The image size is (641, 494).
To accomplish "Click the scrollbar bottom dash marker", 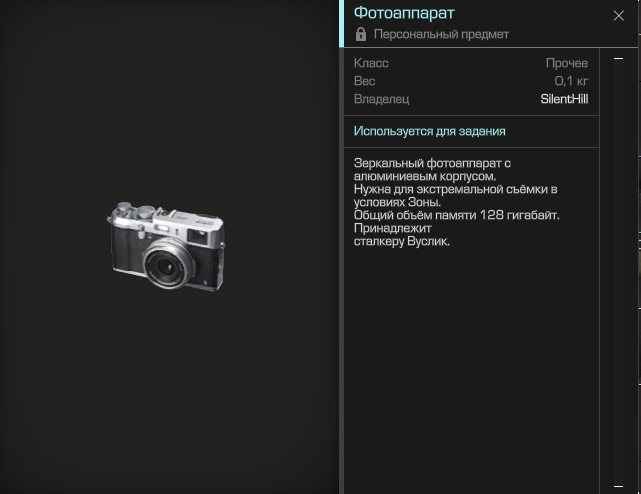I will click(x=618, y=486).
